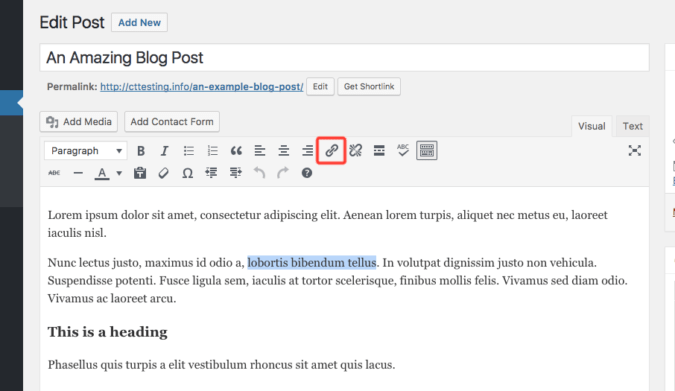This screenshot has width=675, height=391.
Task: Click the 'Lorem ipsum dolor' paragraph
Action: pos(328,224)
